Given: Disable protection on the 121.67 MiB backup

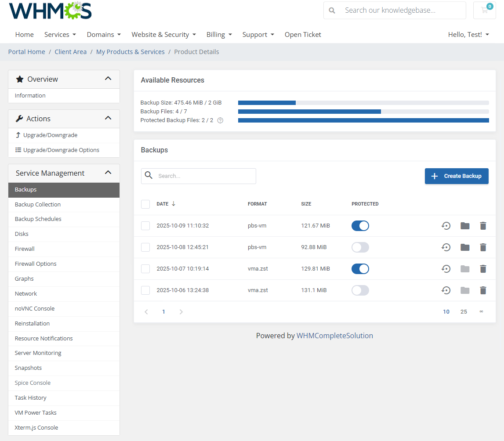Looking at the screenshot, I should click(360, 226).
